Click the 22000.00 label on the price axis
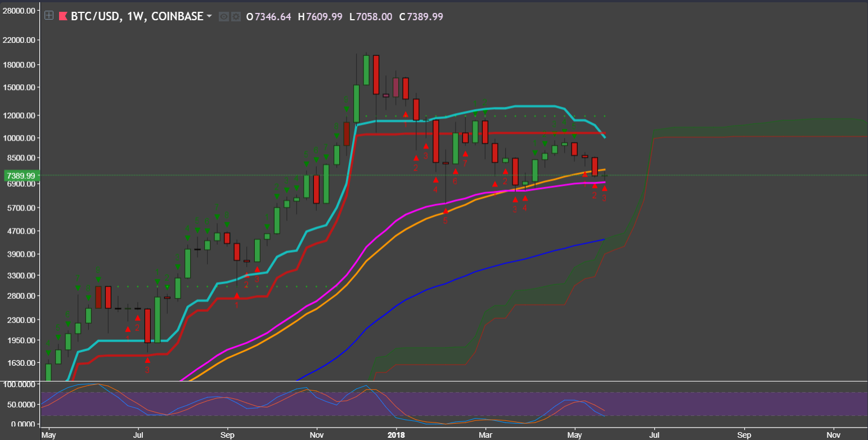Screen dimensions: 868x440 (20, 40)
